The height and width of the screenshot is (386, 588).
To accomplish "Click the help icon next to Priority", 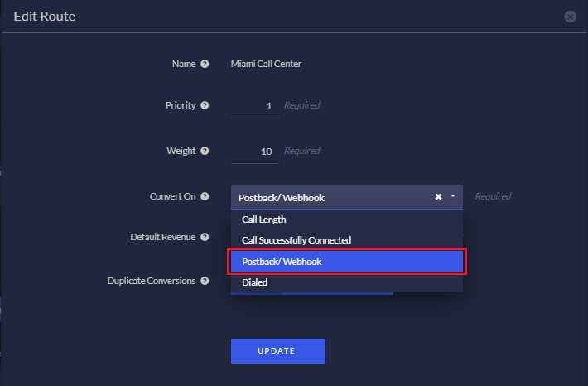I will [x=205, y=105].
